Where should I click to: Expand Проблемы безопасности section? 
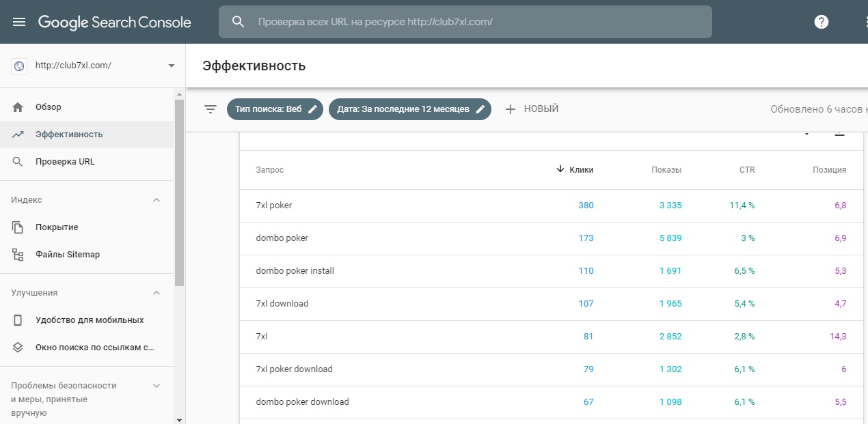[157, 386]
